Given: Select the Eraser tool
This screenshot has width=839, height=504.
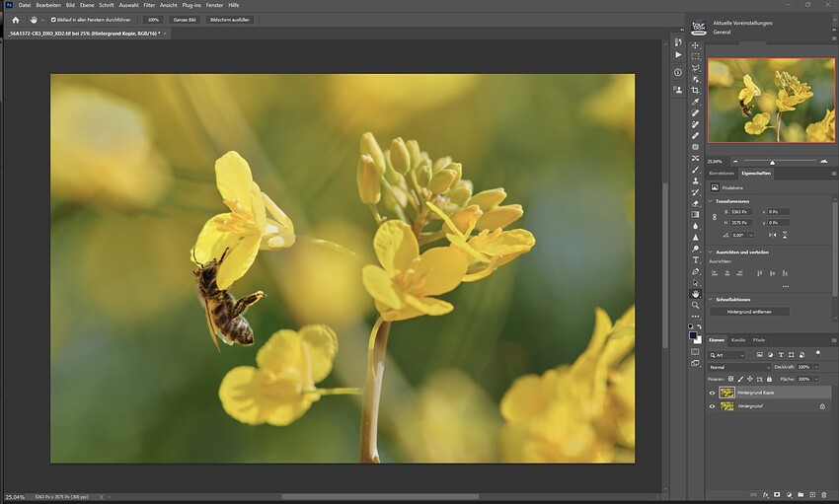Looking at the screenshot, I should (x=695, y=203).
